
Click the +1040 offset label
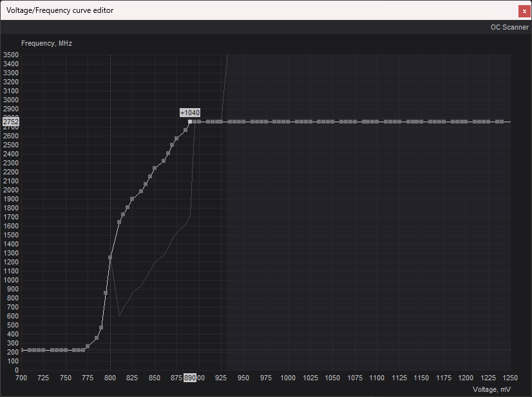(x=189, y=113)
